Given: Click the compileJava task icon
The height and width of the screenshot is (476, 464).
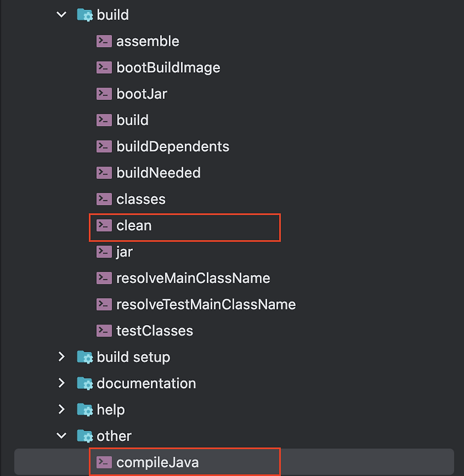Looking at the screenshot, I should (x=104, y=462).
